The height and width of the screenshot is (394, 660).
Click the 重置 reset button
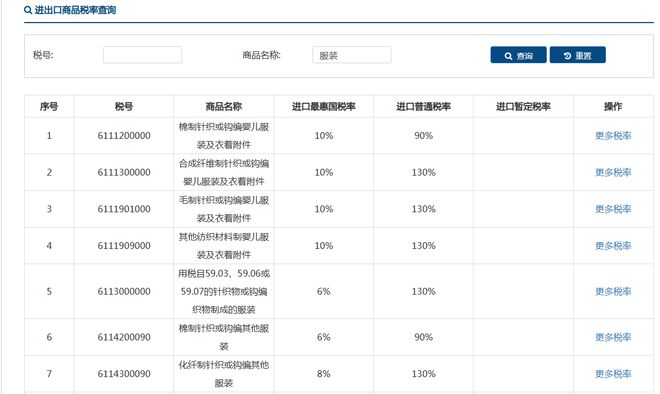click(x=578, y=55)
